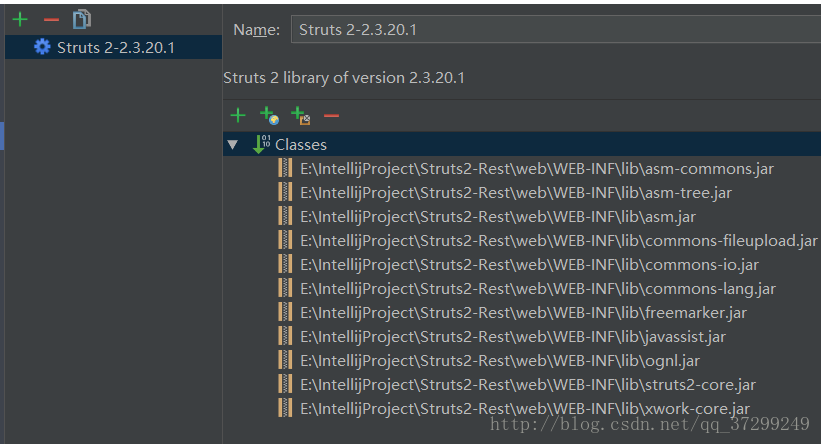Viewport: 821px width, 444px height.
Task: Click the Struts 2 library version description
Action: pos(344,78)
